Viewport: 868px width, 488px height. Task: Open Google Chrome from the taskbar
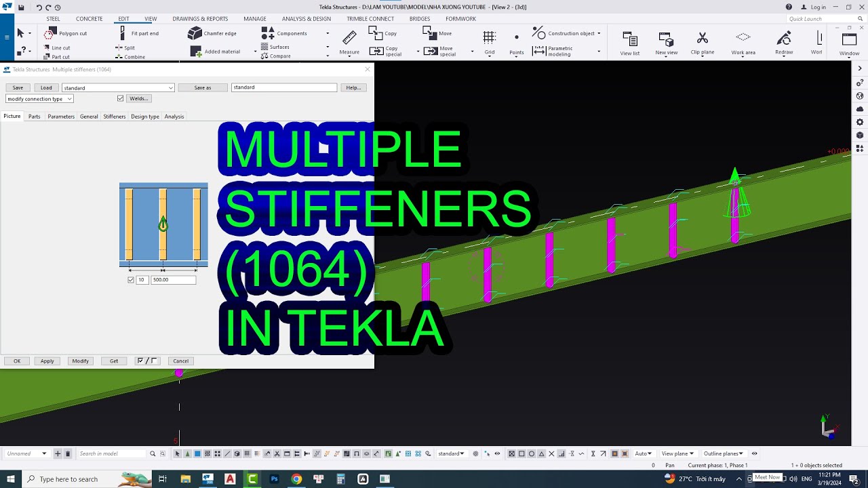pos(296,479)
